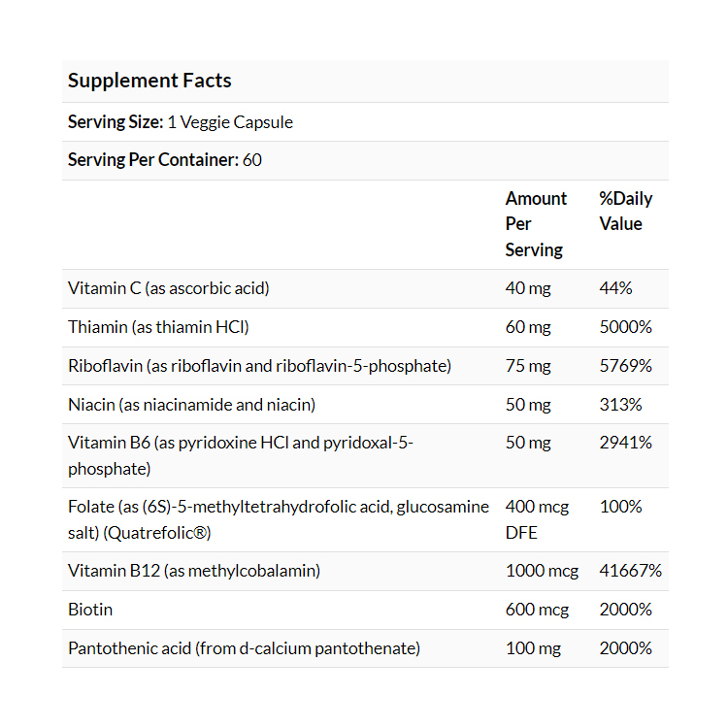
Task: Click the Serving Per Container row
Action: click(165, 160)
